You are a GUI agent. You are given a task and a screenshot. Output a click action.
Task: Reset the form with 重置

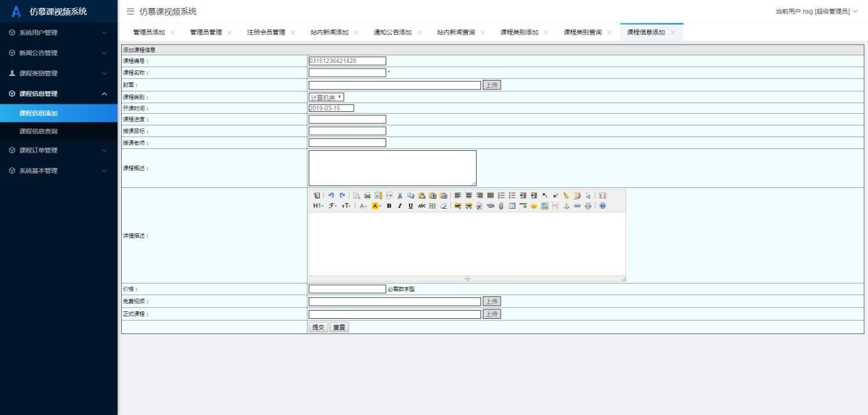tap(340, 327)
